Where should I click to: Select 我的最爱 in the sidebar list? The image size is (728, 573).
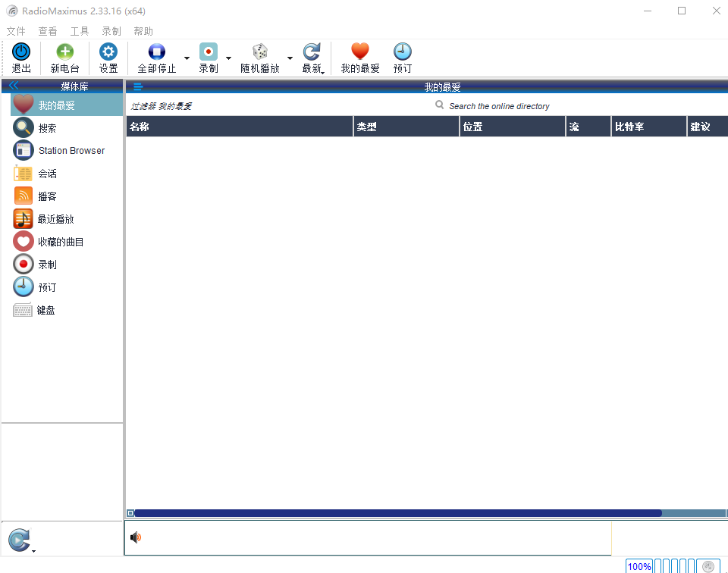click(x=67, y=105)
